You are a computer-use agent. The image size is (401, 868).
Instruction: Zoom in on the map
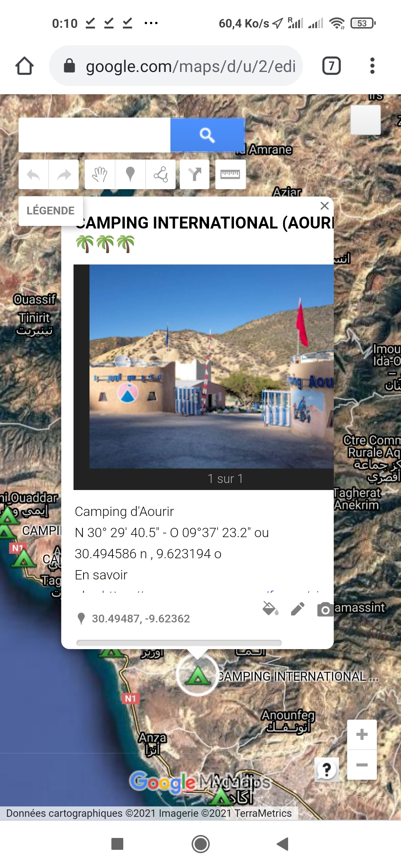coord(362,734)
